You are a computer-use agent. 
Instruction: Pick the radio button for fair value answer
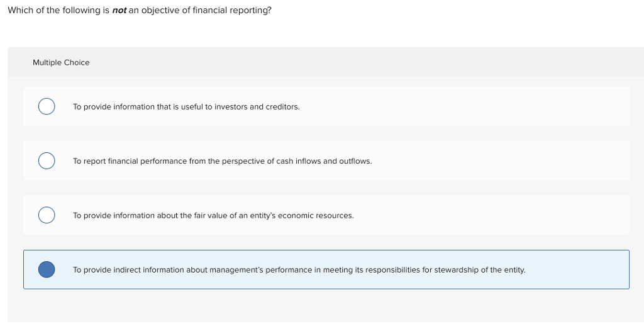[x=46, y=215]
